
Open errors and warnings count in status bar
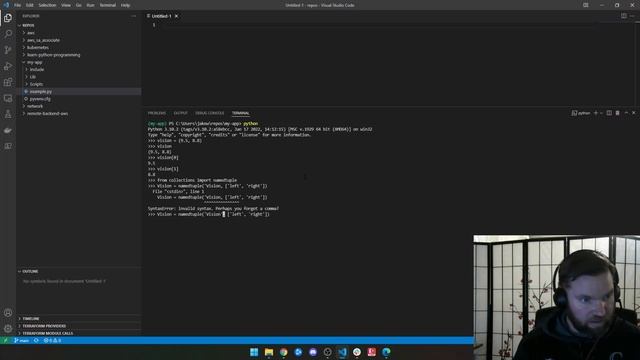(52, 340)
